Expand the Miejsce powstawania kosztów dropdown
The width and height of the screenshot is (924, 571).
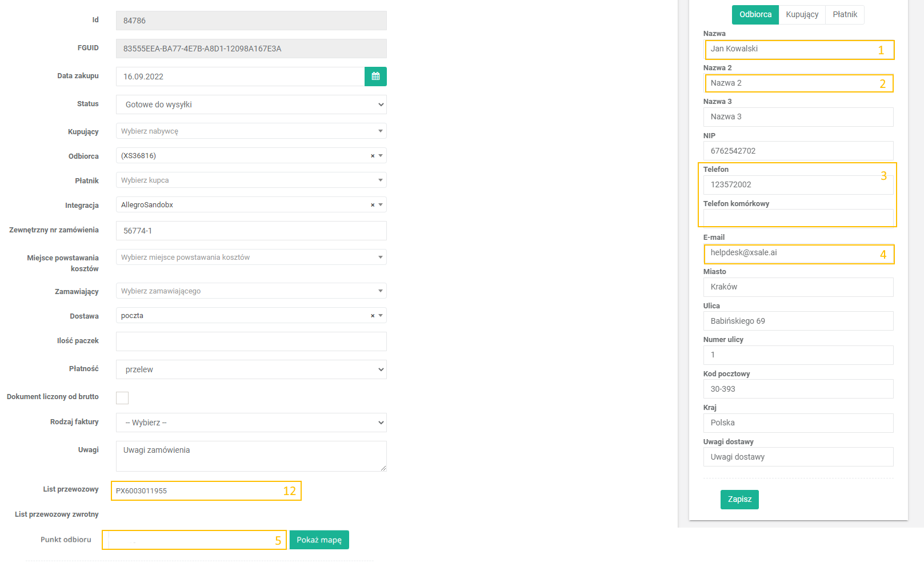pos(251,258)
